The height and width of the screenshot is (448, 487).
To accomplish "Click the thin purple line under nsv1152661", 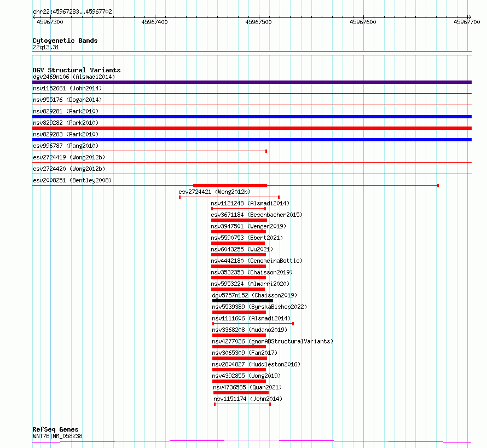I will (252, 93).
